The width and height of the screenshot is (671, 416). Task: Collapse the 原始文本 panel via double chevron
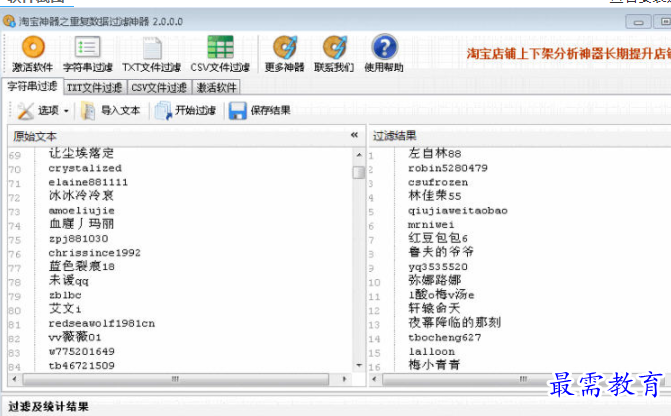pos(354,135)
